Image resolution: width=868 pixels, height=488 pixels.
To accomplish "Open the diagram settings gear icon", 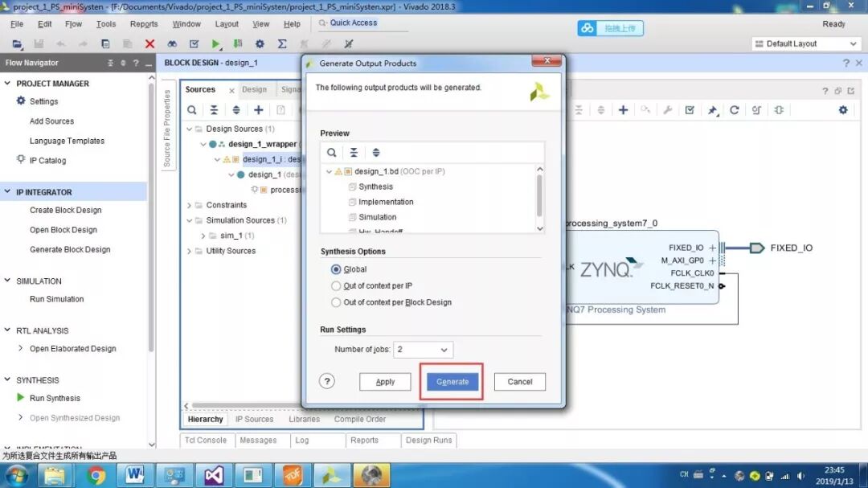I will coord(843,109).
